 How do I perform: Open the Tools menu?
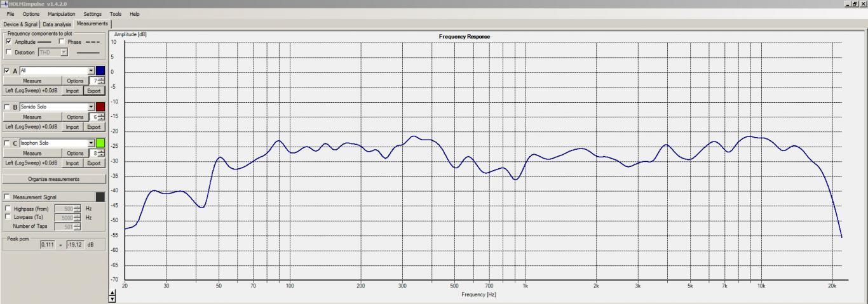click(115, 14)
